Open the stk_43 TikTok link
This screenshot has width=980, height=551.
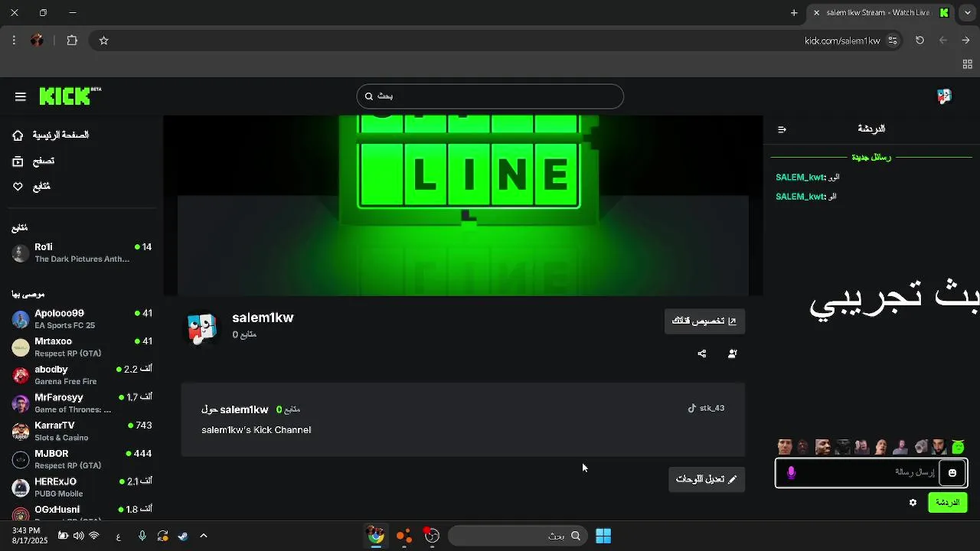click(x=706, y=408)
